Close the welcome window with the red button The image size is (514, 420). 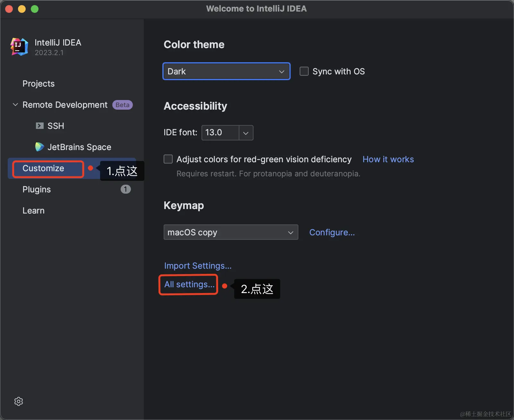[x=9, y=9]
